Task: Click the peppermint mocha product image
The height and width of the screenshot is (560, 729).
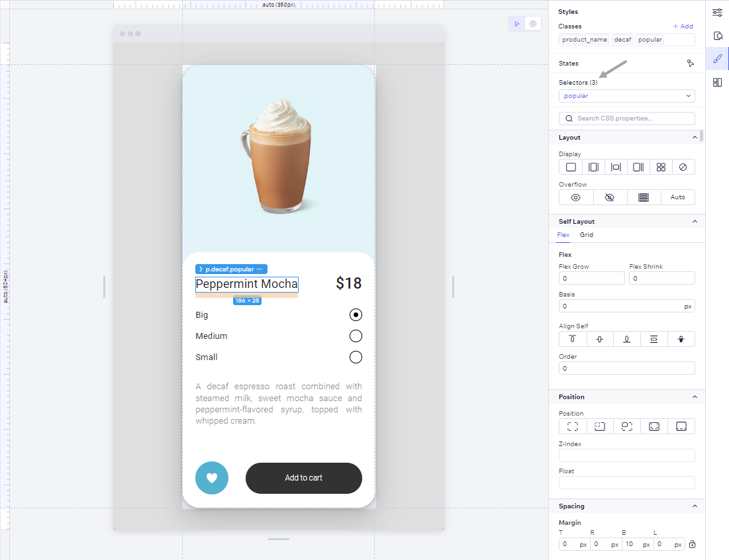Action: click(x=279, y=156)
